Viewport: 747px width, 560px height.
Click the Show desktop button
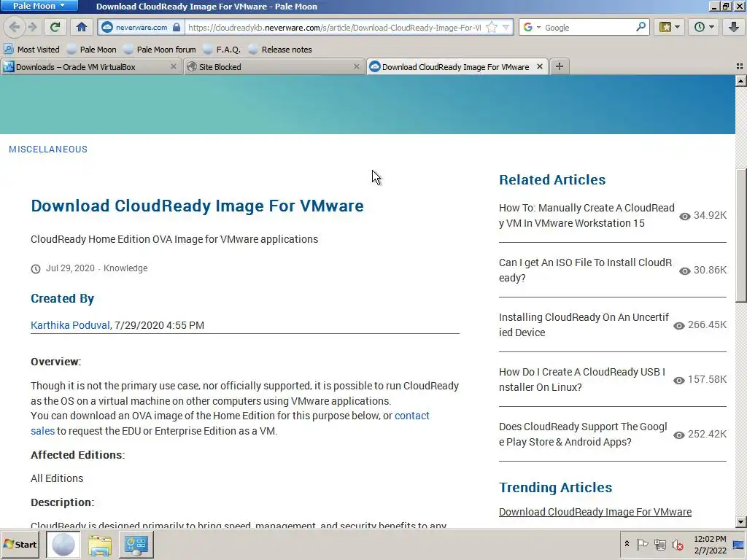click(x=740, y=544)
